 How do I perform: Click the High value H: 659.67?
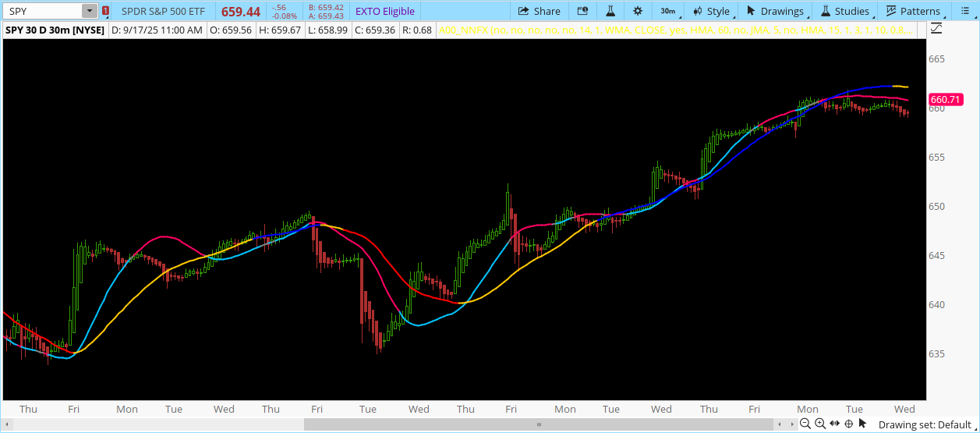[280, 30]
